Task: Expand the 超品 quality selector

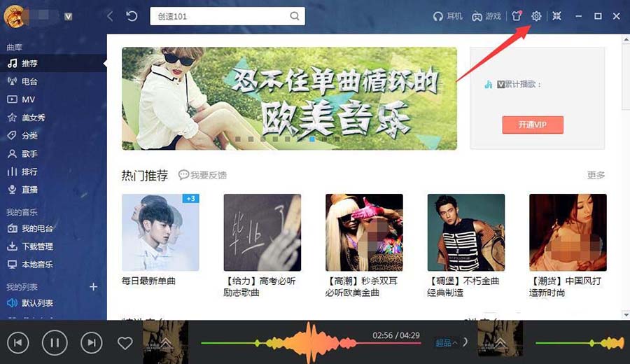Action: click(446, 343)
